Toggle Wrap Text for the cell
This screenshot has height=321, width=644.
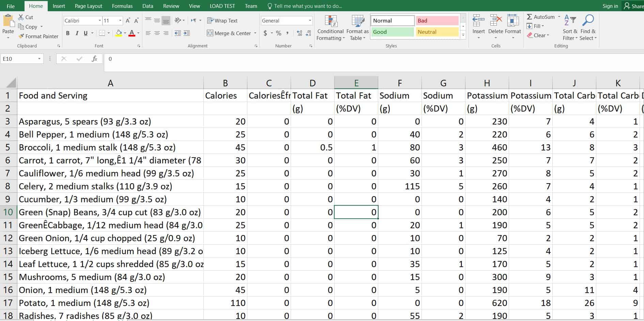click(222, 20)
